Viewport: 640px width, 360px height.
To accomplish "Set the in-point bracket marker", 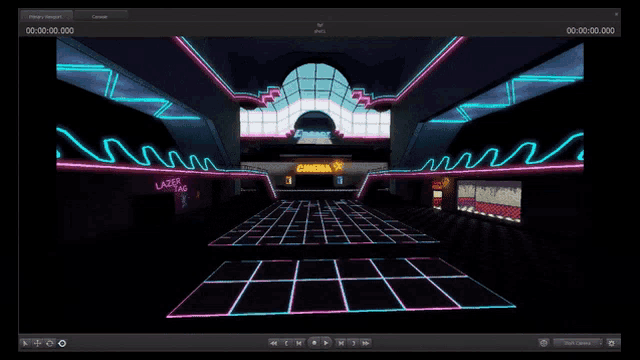I will (x=287, y=343).
